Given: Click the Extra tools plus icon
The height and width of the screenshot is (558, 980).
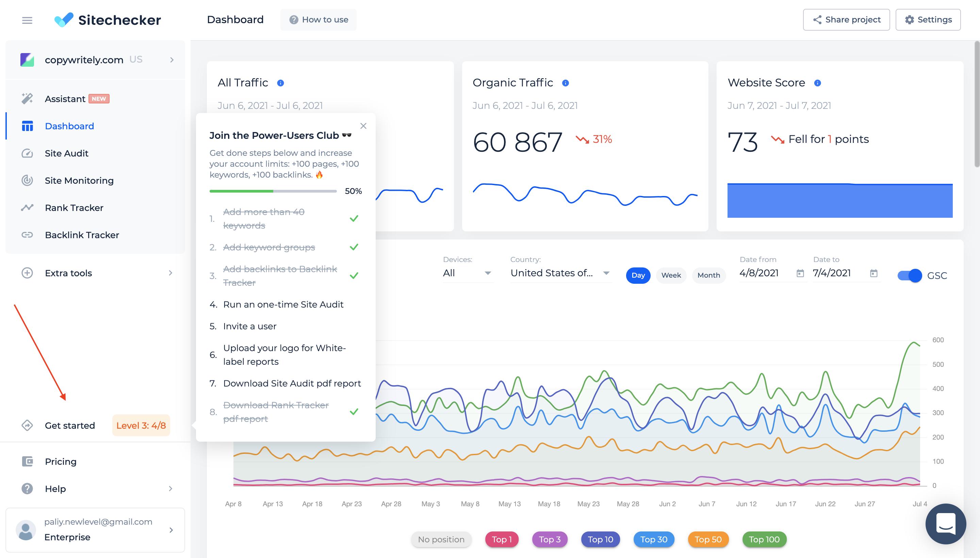Looking at the screenshot, I should point(27,273).
